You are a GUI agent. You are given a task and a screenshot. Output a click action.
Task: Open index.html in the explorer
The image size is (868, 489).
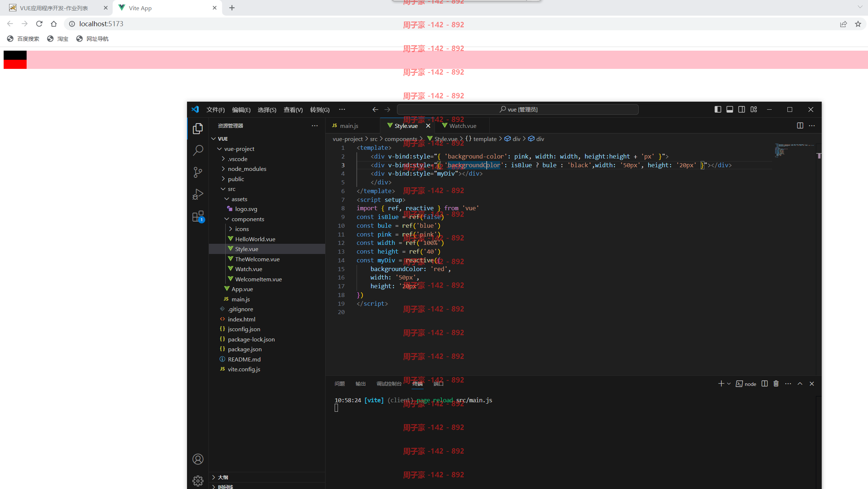point(267,319)
